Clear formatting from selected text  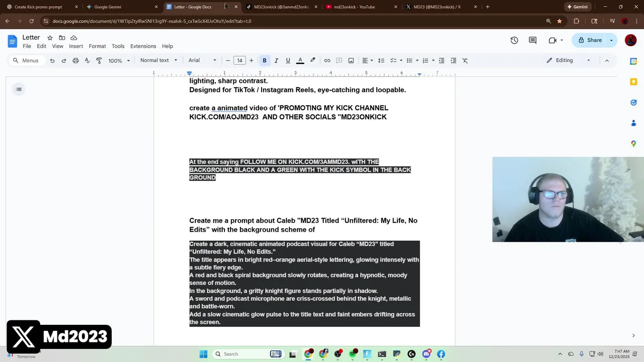(x=465, y=60)
